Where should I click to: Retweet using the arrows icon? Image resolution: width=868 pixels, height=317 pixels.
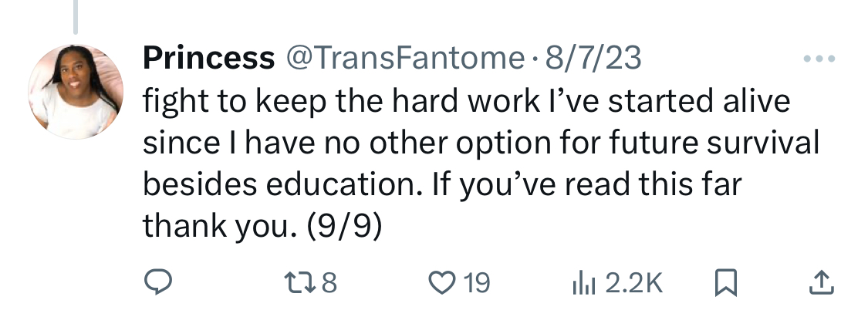pyautogui.click(x=299, y=282)
